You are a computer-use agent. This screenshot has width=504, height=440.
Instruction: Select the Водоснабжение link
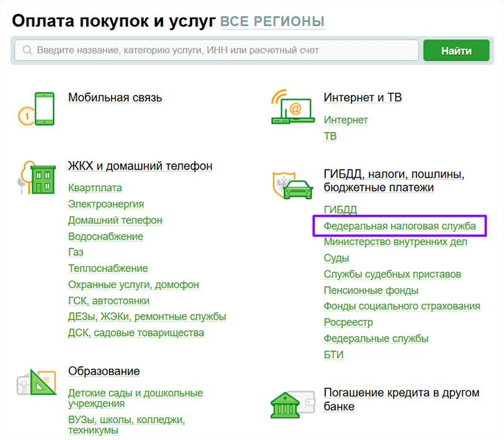tap(105, 236)
